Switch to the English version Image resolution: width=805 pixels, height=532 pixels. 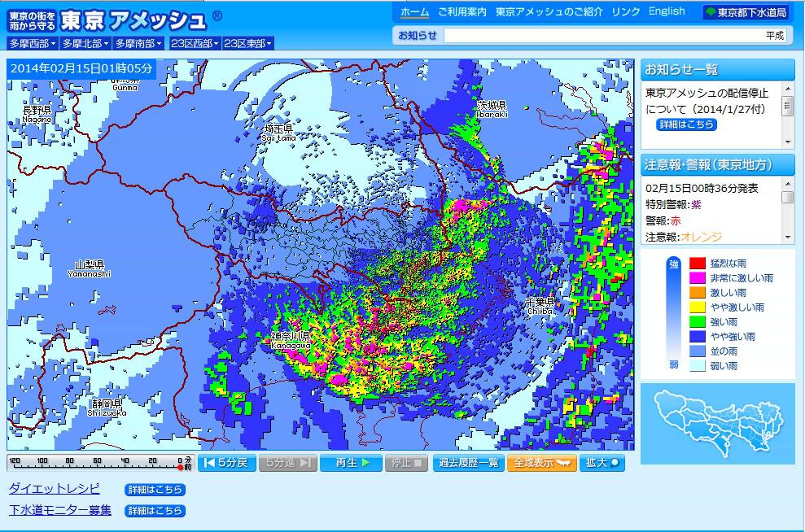[x=667, y=11]
